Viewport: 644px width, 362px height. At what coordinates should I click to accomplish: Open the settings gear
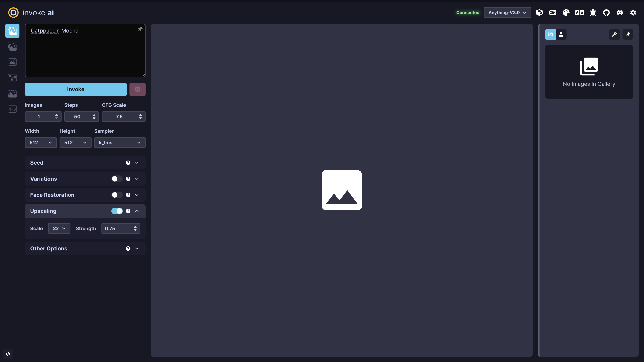click(x=633, y=13)
